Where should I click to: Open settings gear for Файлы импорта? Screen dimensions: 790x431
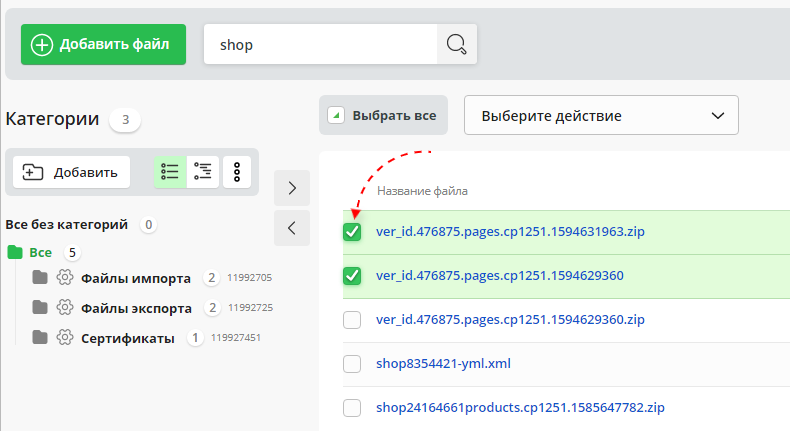point(65,278)
